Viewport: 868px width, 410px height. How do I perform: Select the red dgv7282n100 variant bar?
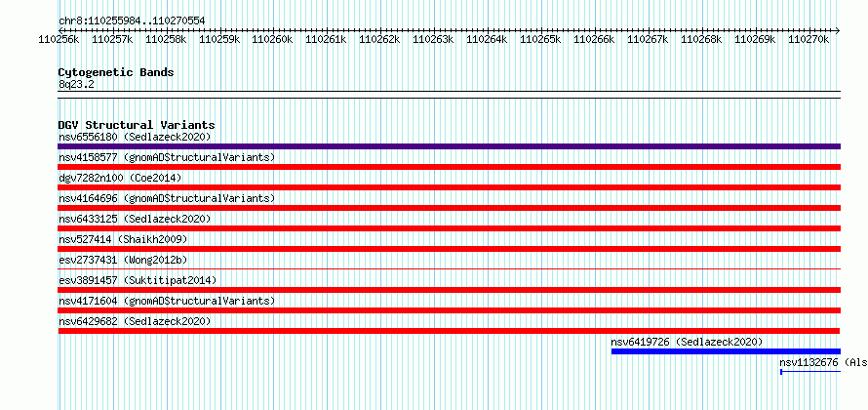click(x=449, y=187)
